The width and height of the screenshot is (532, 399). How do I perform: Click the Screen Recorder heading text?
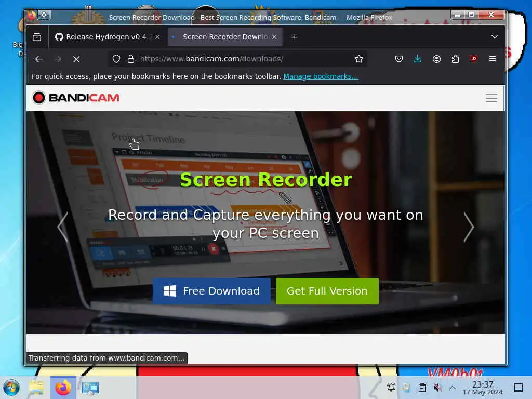coord(266,179)
